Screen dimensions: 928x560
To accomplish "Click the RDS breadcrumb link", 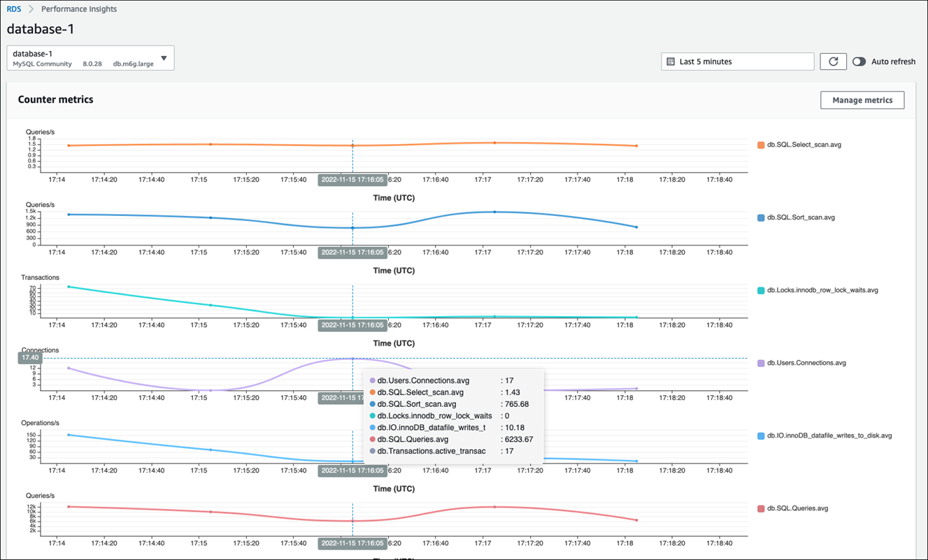I will [x=13, y=8].
